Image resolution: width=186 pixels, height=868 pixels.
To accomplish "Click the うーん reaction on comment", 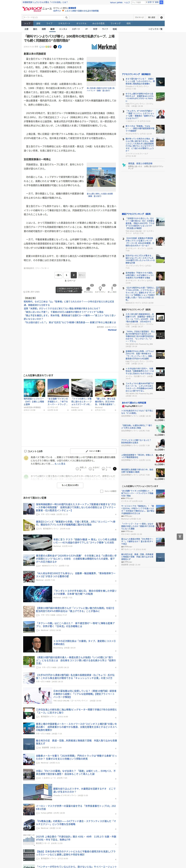I will [104, 469].
